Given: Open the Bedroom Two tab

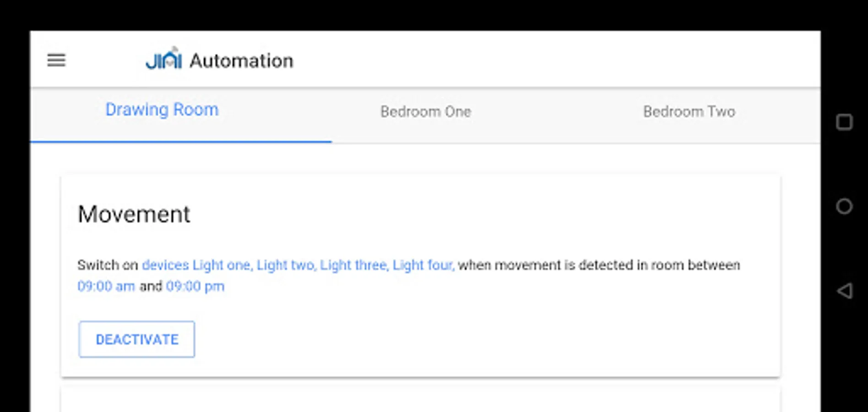Looking at the screenshot, I should point(689,112).
